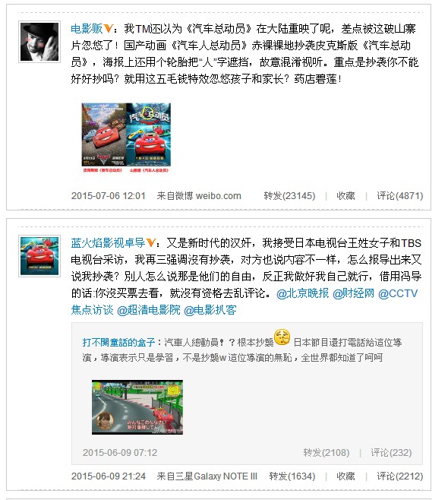This screenshot has height=500, width=448.
Task: Open the 打不開童話的盒子 username link
Action: [118, 343]
